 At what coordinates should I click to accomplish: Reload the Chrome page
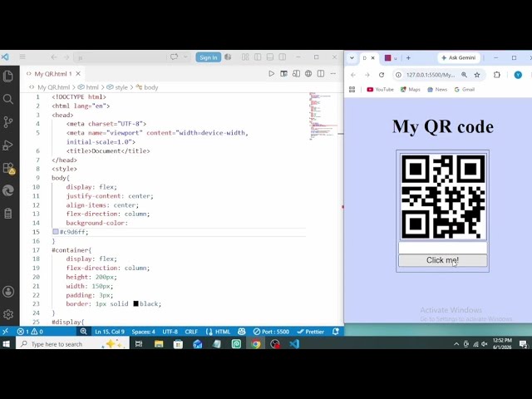[382, 75]
